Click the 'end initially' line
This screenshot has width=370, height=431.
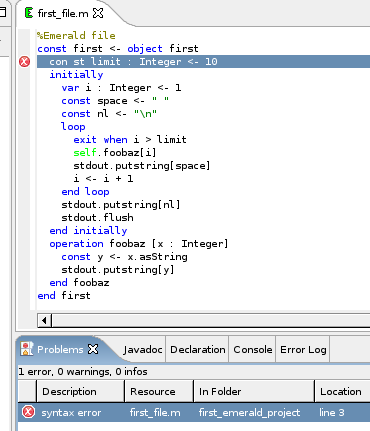pos(88,231)
